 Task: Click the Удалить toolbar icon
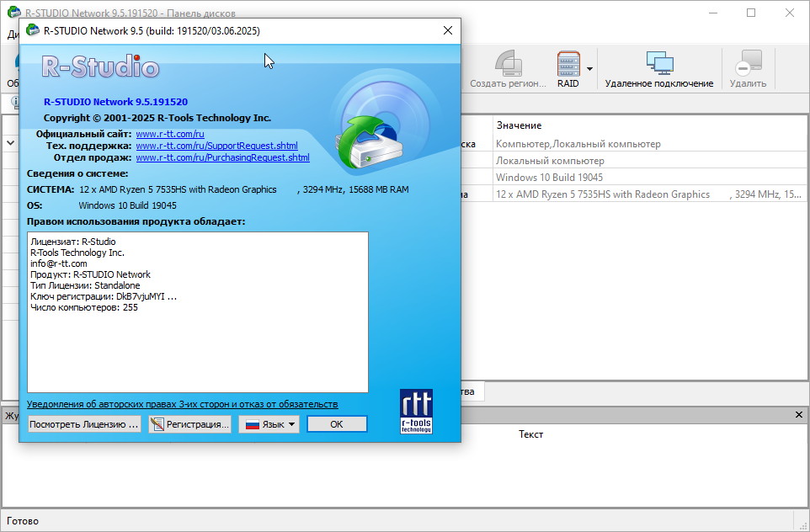coord(748,63)
